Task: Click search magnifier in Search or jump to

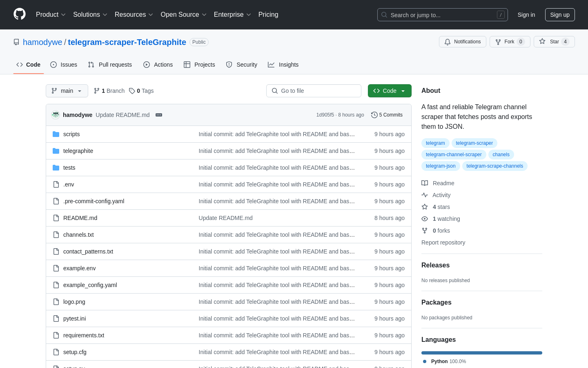Action: [384, 15]
